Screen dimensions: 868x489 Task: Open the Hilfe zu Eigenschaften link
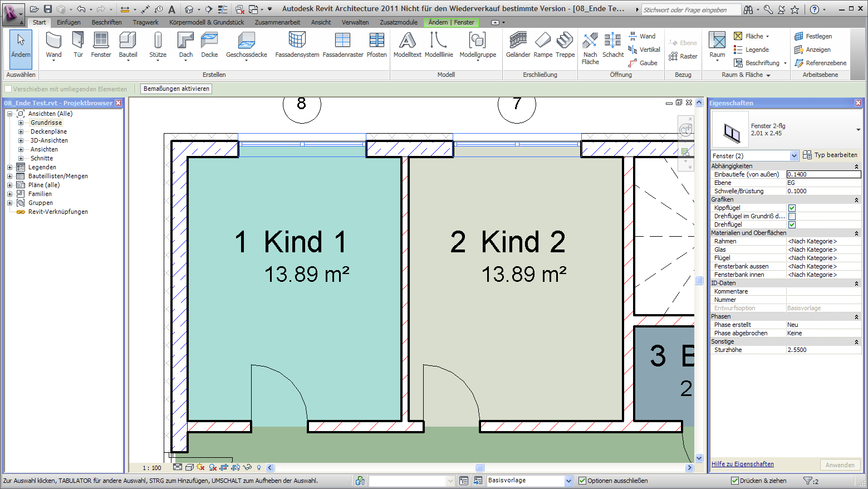point(742,463)
